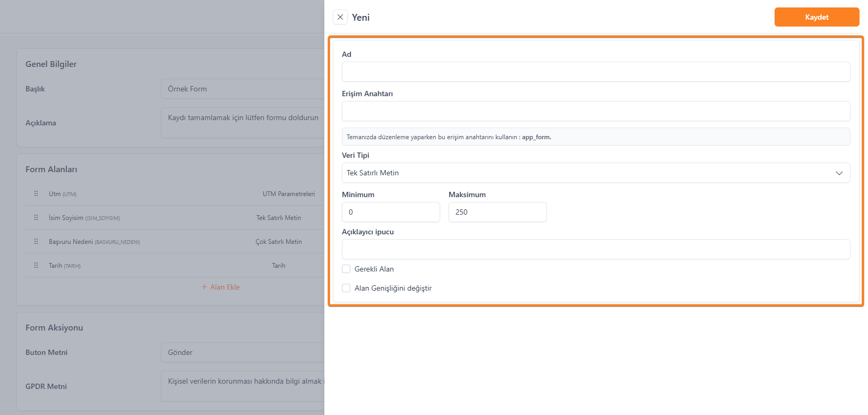Screen dimensions: 868x415
Task: Click the Buton Metni field showing Gönder
Action: (242, 353)
